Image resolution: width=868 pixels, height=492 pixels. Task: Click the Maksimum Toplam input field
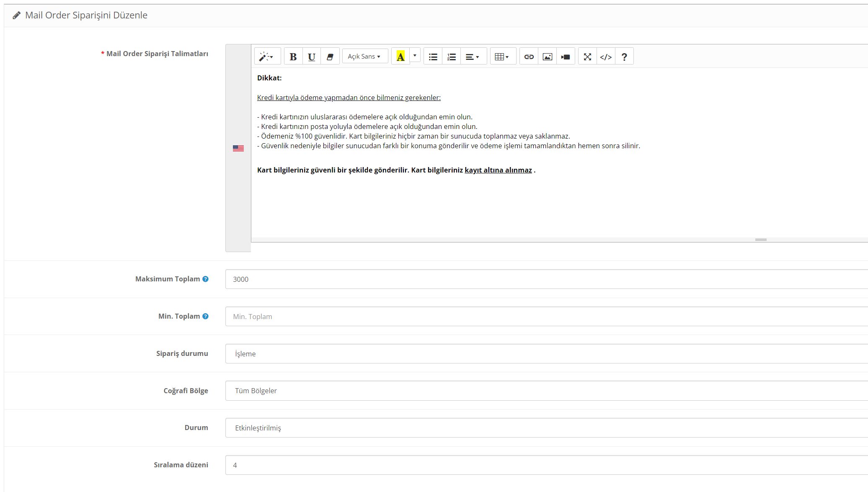tap(545, 279)
